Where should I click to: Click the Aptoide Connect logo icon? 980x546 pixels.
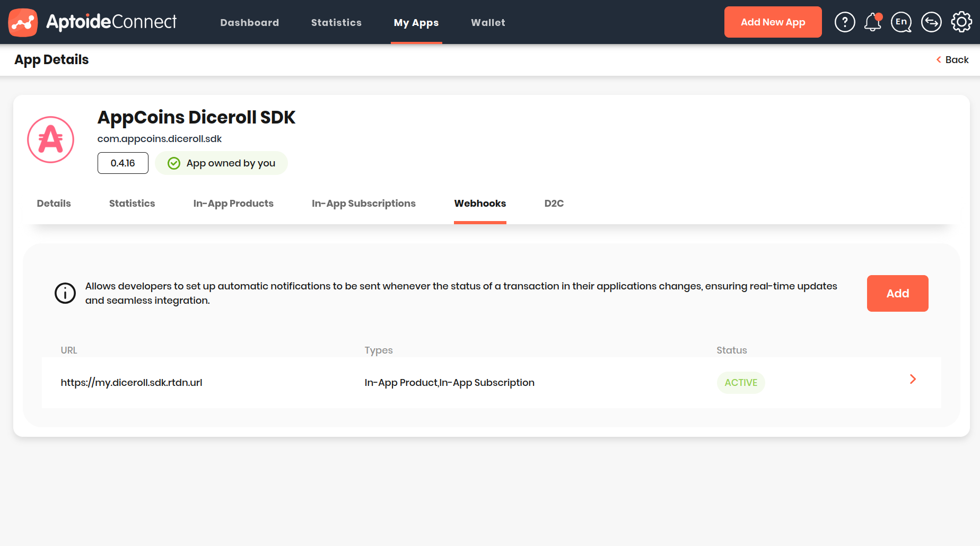[23, 22]
